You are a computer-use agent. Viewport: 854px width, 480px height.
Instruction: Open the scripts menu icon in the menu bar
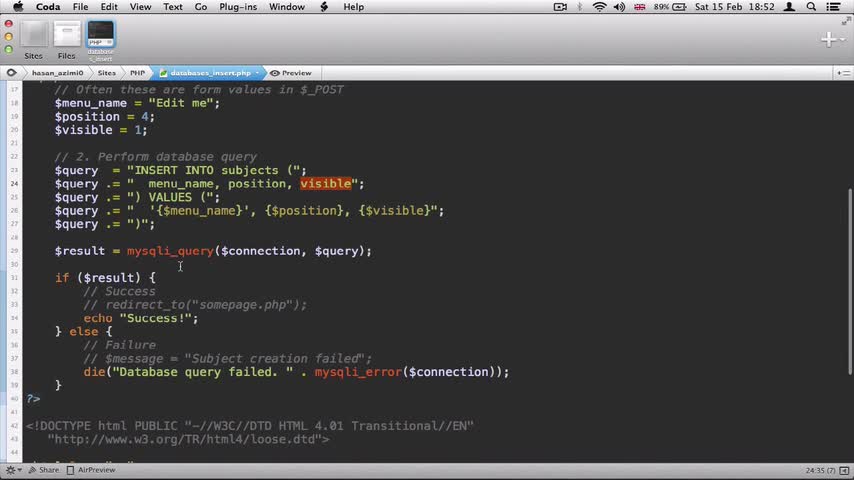[x=324, y=7]
